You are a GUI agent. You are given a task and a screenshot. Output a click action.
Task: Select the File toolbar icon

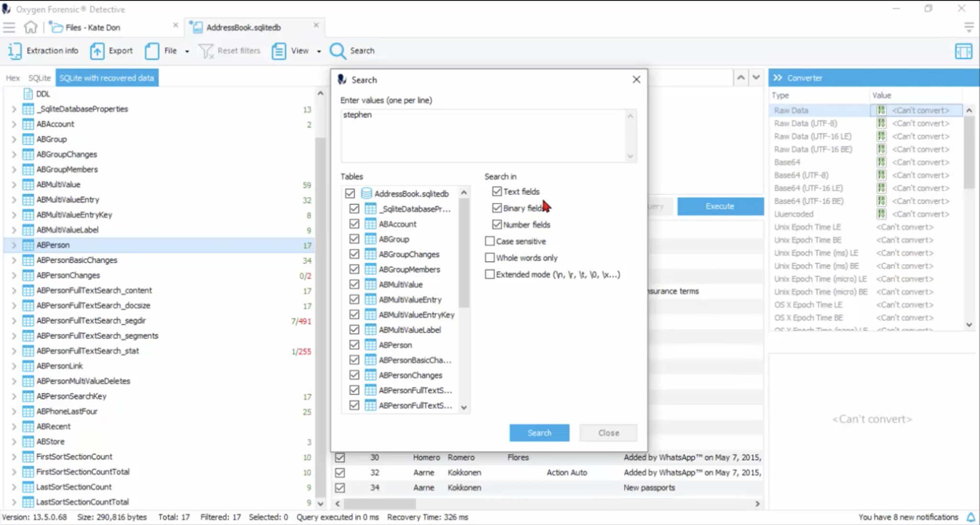tap(152, 51)
